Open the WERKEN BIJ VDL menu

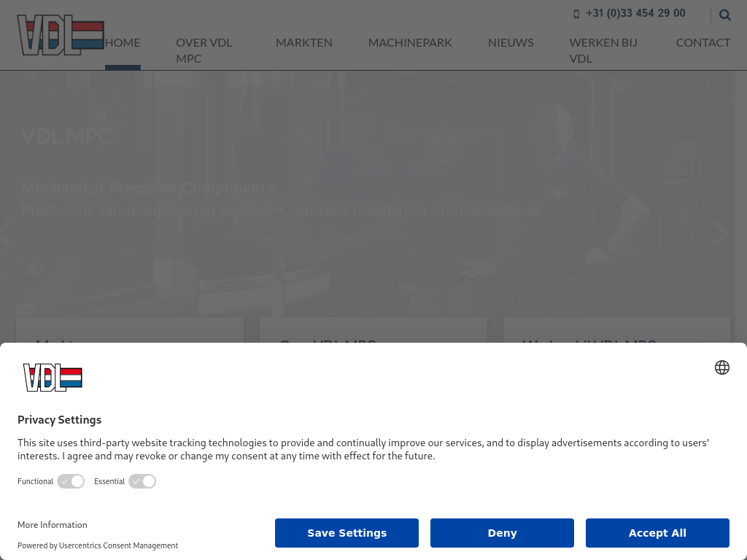coord(603,50)
